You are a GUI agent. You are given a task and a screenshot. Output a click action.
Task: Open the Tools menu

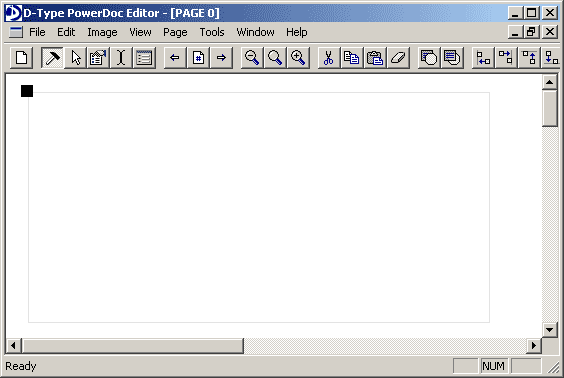[212, 32]
